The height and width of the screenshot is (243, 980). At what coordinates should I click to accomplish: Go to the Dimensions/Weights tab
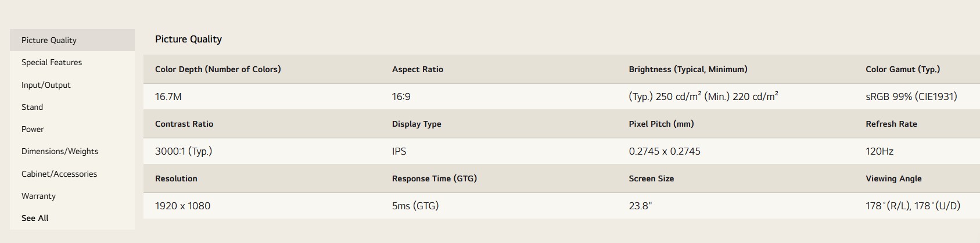[x=60, y=151]
